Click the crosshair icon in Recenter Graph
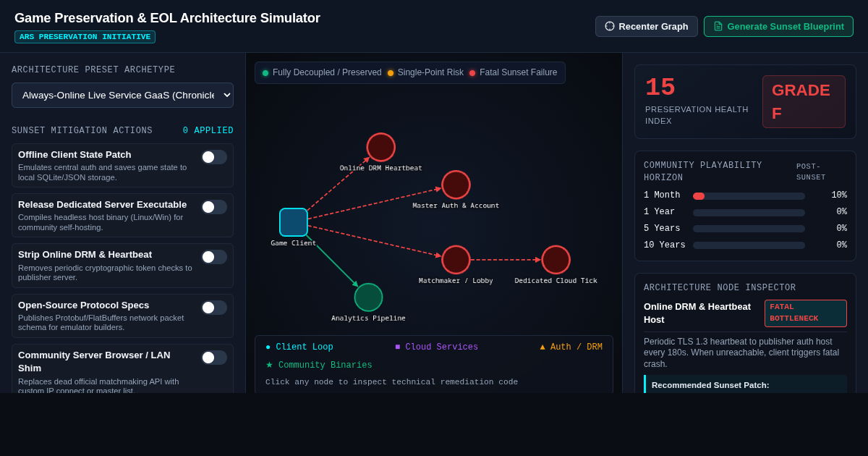868x456 pixels. [610, 26]
